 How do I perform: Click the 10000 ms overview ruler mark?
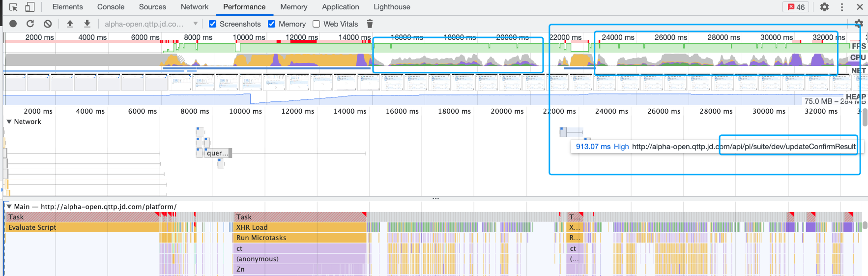coord(249,37)
